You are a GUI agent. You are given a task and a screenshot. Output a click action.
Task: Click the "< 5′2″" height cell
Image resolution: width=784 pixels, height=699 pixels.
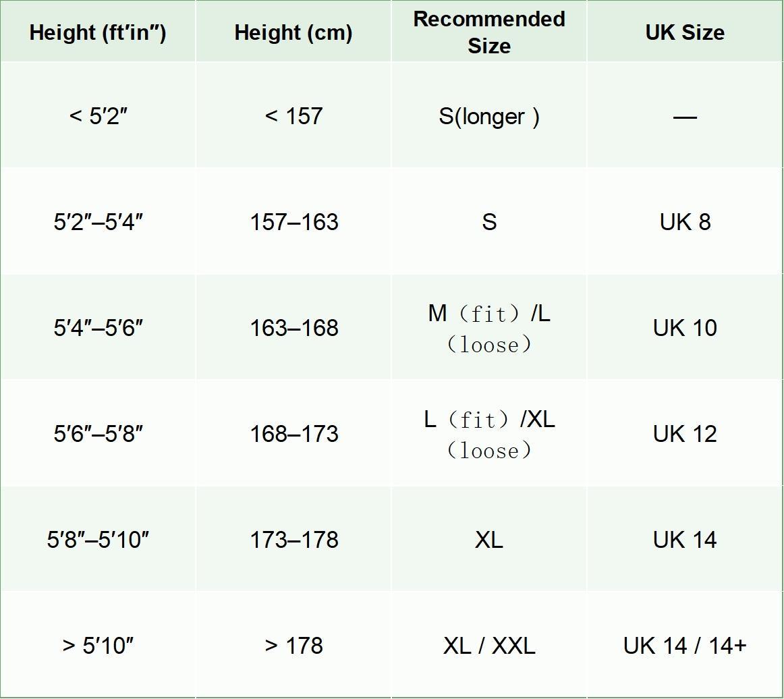coord(98,116)
